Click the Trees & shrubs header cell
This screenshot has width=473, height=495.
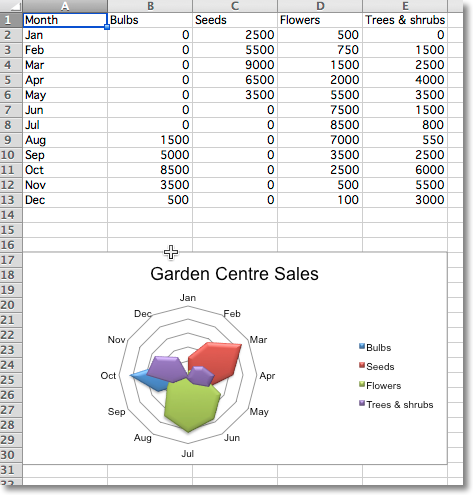(405, 20)
